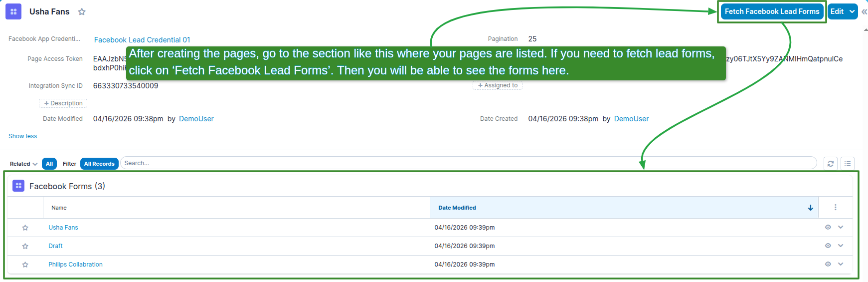The height and width of the screenshot is (282, 868).
Task: Click Fetch Facebook Lead Forms button
Action: (772, 11)
